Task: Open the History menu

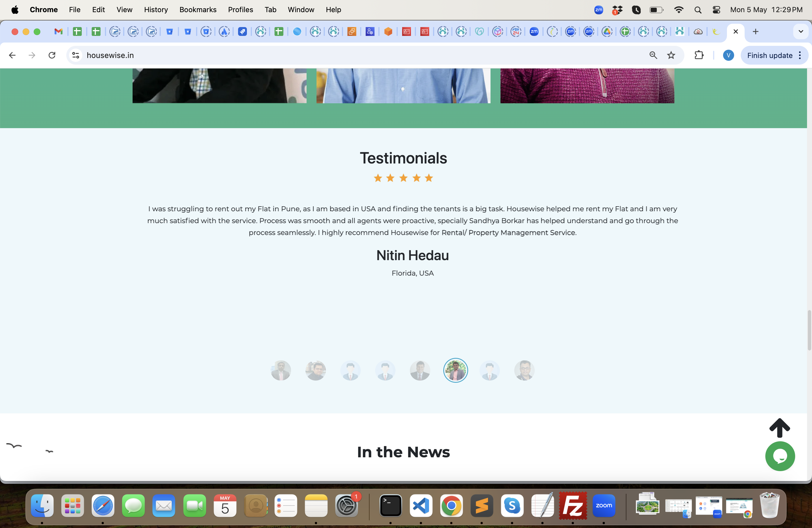Action: 156,10
